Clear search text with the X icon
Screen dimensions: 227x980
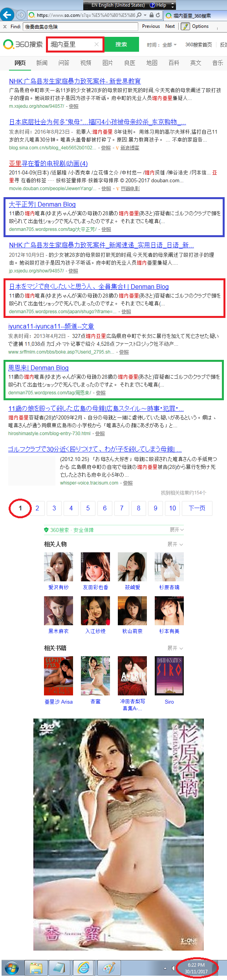point(97,44)
